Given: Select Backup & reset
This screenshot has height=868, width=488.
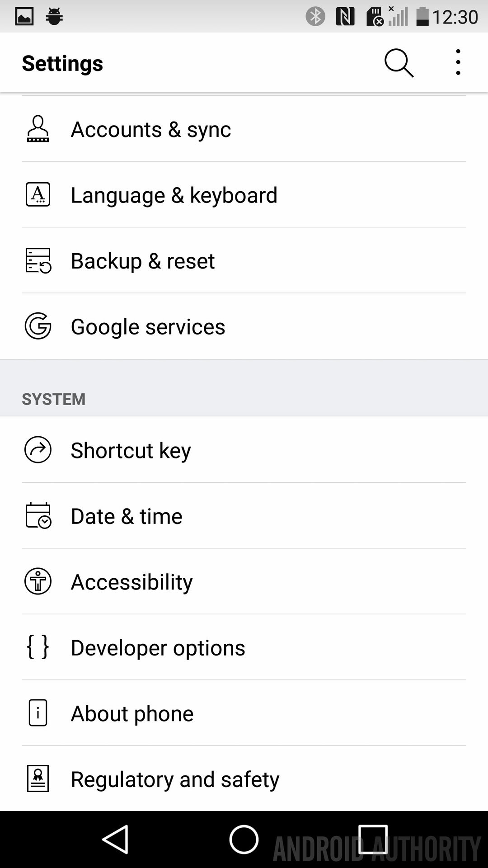Looking at the screenshot, I should point(143,261).
